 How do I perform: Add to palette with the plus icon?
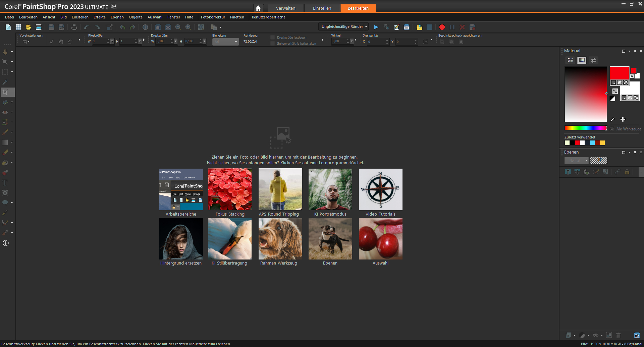623,119
